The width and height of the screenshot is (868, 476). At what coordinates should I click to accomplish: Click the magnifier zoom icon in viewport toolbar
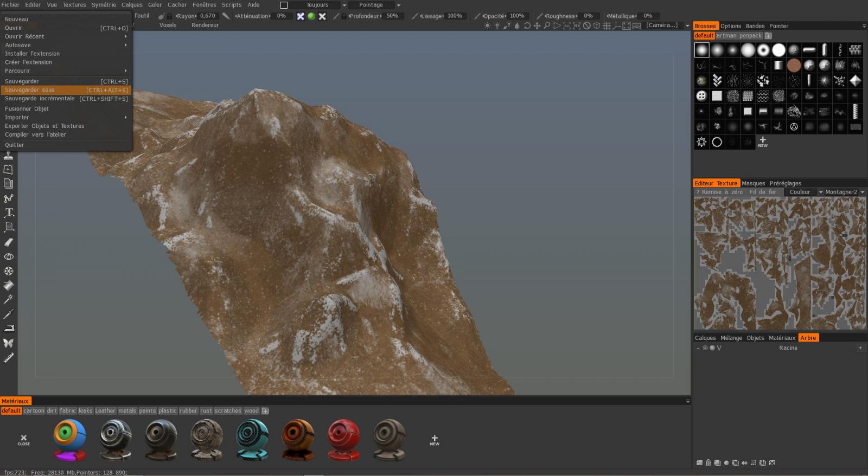tap(547, 25)
